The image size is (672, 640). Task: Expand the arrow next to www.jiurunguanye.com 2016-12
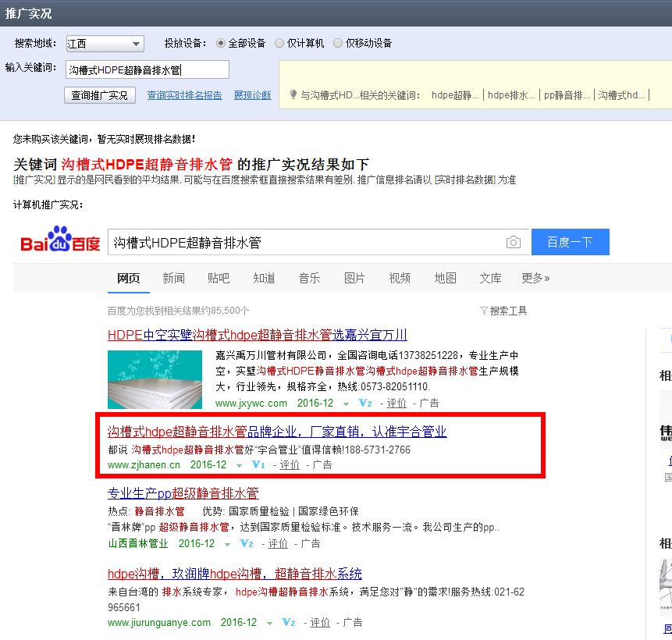point(269,624)
